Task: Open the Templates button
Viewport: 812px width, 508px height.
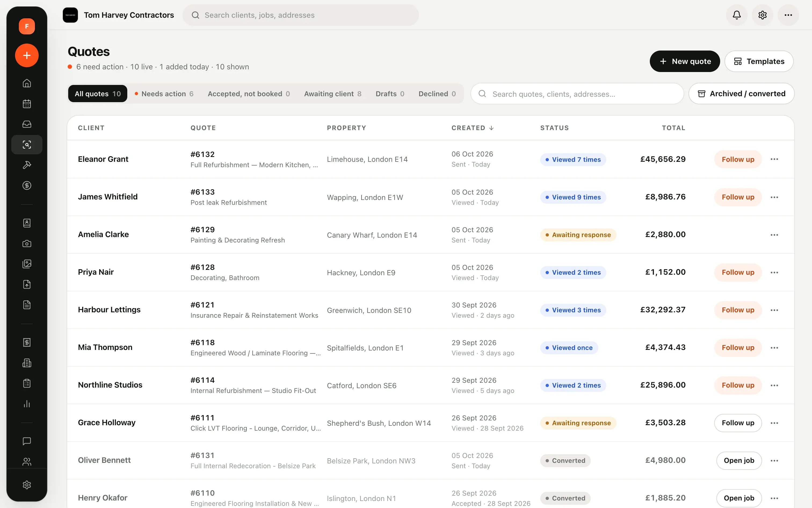Action: pyautogui.click(x=759, y=62)
